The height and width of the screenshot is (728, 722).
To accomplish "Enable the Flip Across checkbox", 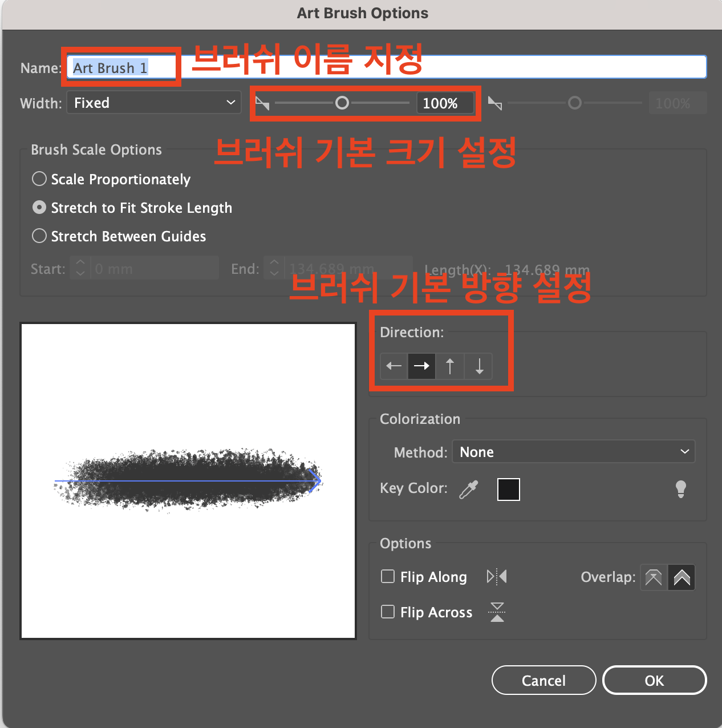I will point(388,612).
